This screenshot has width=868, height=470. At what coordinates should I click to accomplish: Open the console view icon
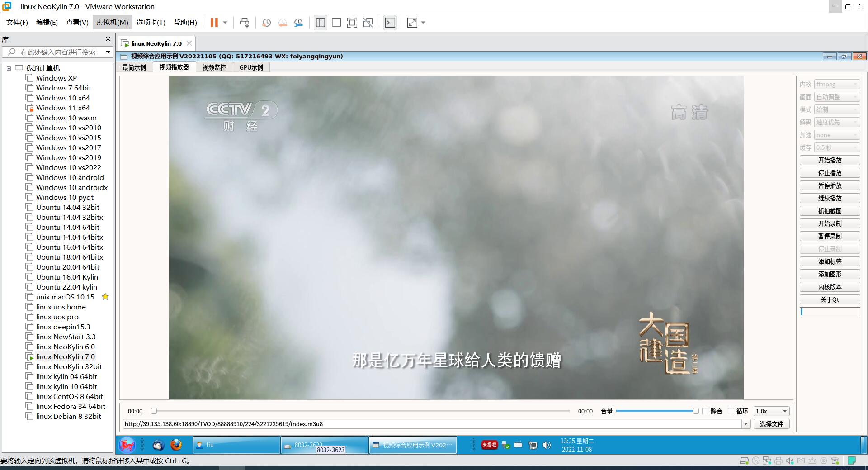(x=390, y=23)
